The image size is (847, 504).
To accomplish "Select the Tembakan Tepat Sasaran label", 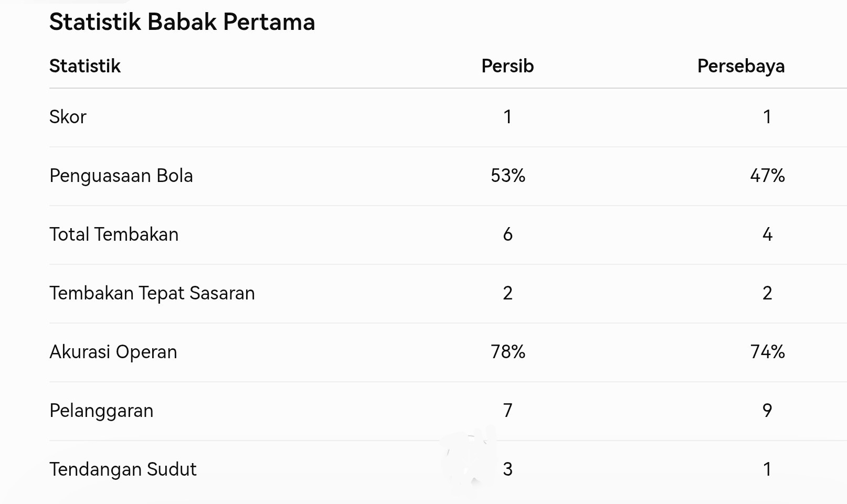I will (152, 293).
